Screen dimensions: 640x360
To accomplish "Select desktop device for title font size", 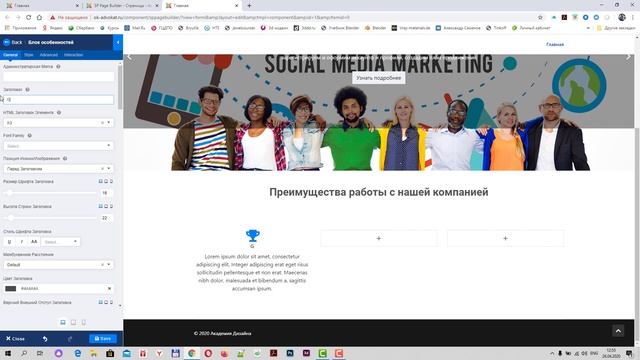I will [100, 181].
